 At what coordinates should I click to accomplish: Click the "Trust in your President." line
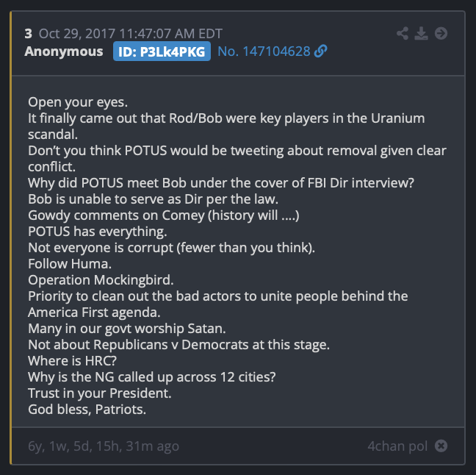click(100, 393)
